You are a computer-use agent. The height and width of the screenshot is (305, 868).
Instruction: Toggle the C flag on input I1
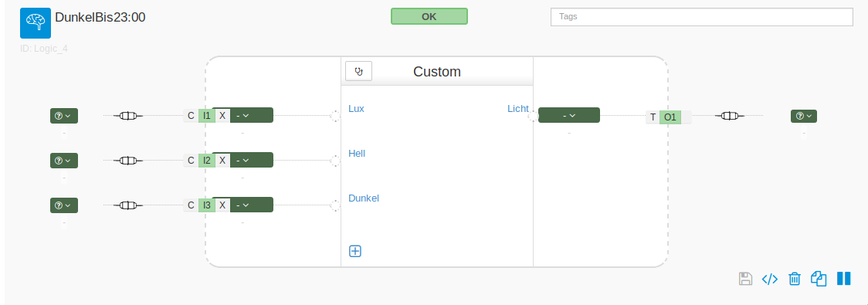[x=191, y=116]
